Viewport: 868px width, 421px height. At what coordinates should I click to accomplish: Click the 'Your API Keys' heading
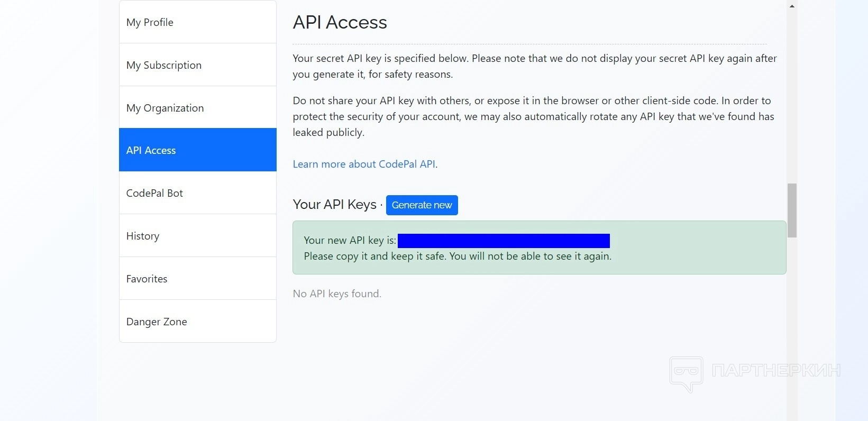335,205
